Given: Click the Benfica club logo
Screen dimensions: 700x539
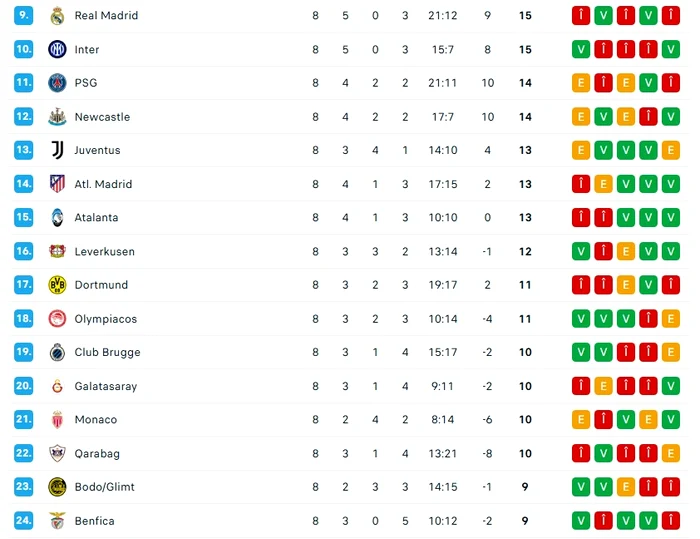Looking at the screenshot, I should tap(57, 520).
